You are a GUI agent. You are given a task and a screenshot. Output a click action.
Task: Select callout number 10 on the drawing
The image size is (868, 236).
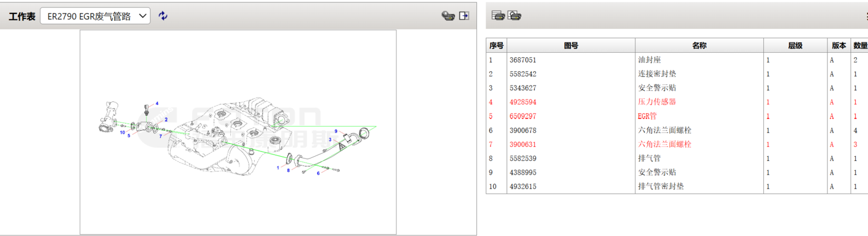tap(123, 132)
